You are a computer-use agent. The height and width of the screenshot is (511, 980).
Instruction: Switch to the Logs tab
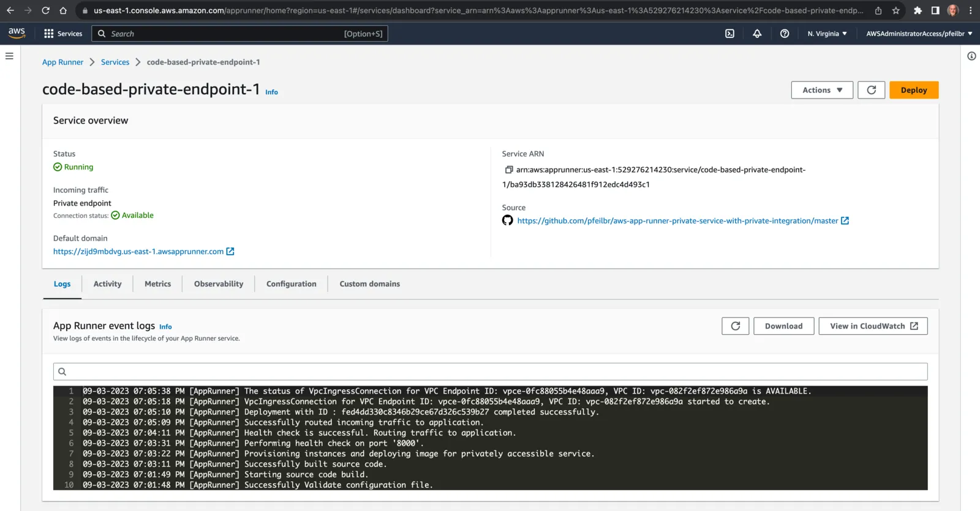pyautogui.click(x=62, y=284)
